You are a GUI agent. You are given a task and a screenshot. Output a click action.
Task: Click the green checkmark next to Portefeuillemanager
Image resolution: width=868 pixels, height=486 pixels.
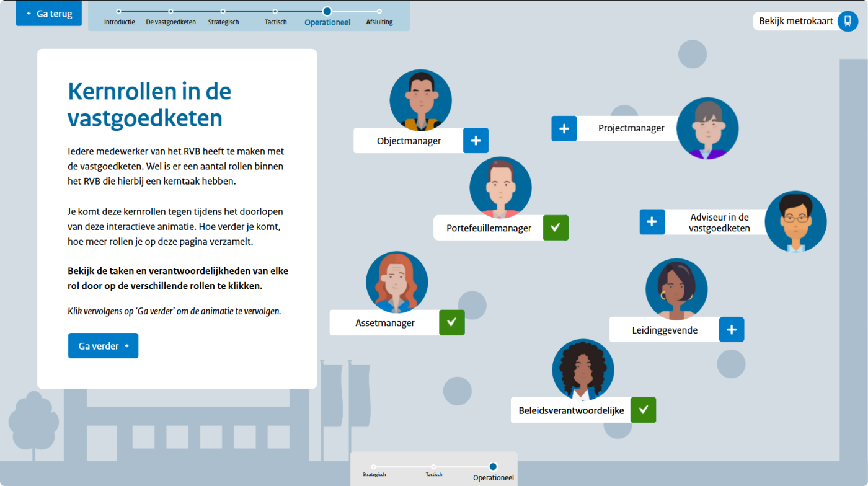[x=556, y=228]
